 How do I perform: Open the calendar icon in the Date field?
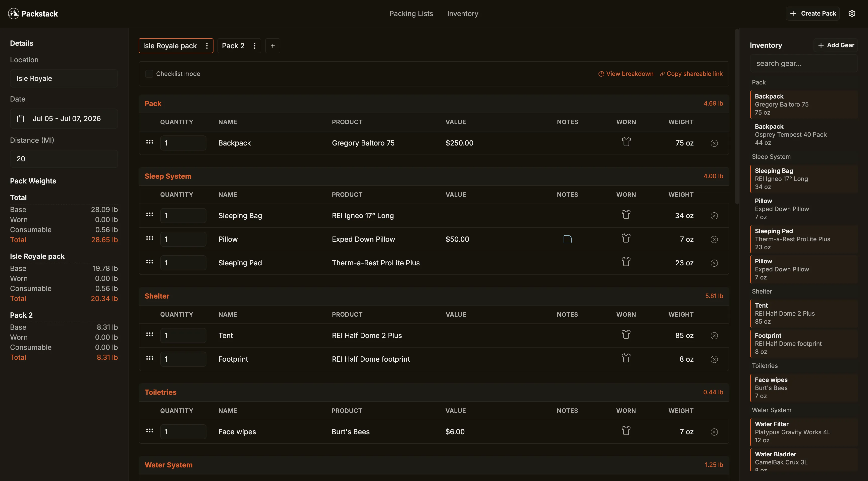[x=21, y=119]
